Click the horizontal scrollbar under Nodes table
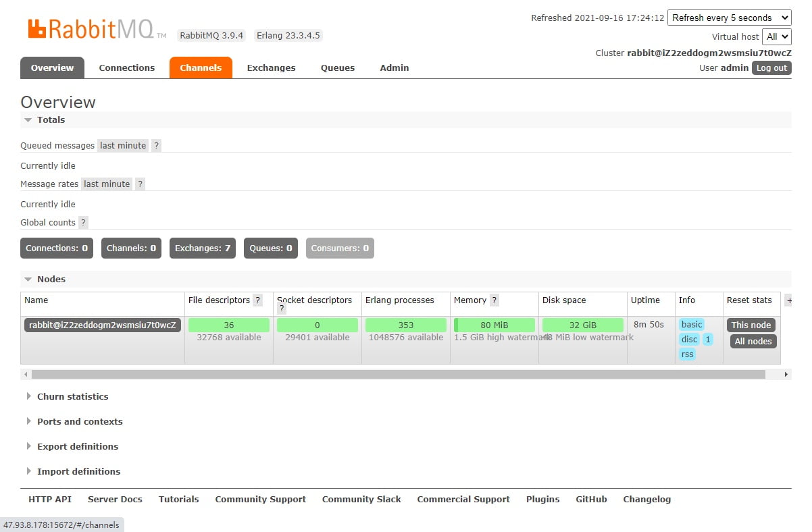This screenshot has width=812, height=532. pyautogui.click(x=398, y=375)
